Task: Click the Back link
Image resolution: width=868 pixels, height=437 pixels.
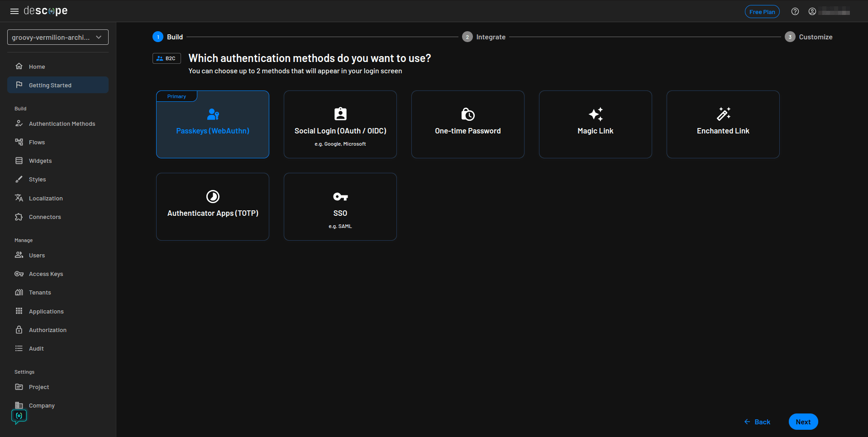Action: point(757,421)
